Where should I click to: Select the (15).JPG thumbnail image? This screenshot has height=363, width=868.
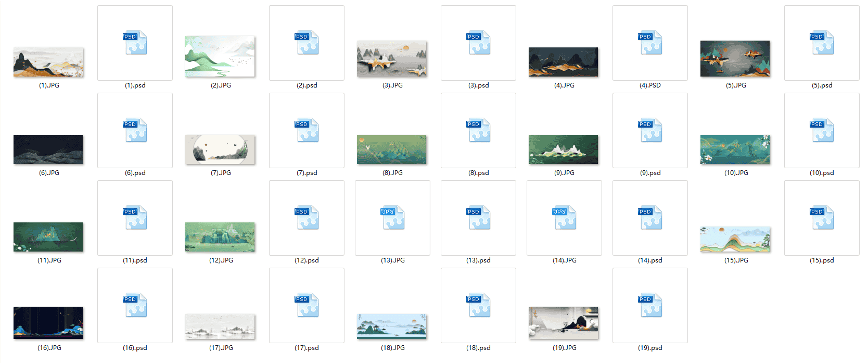pos(735,239)
